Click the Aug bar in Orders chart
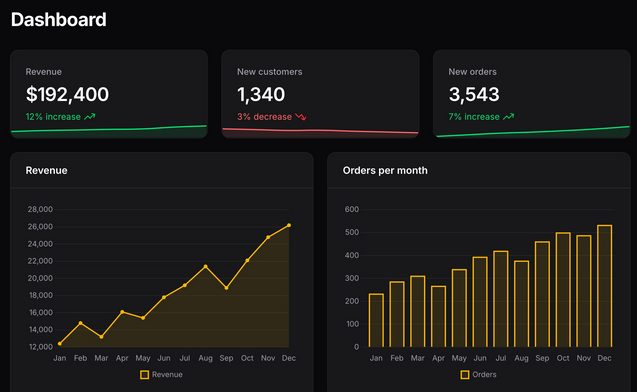The width and height of the screenshot is (637, 392). [521, 304]
